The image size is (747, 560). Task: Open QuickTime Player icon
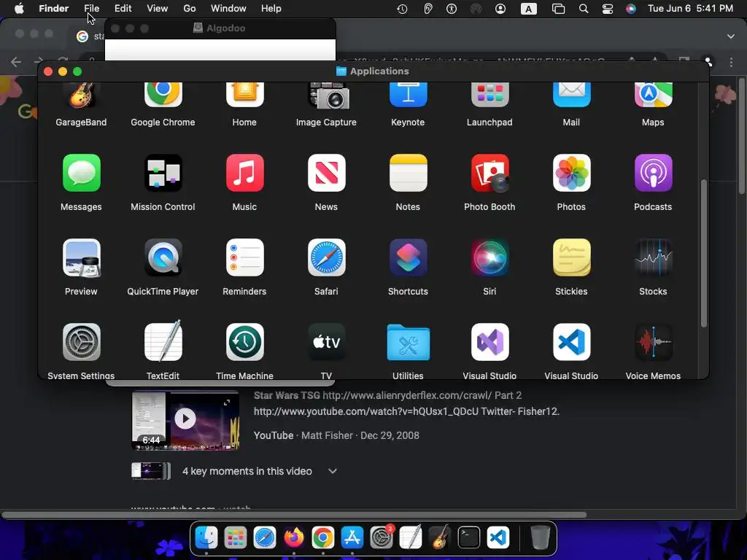pos(163,257)
